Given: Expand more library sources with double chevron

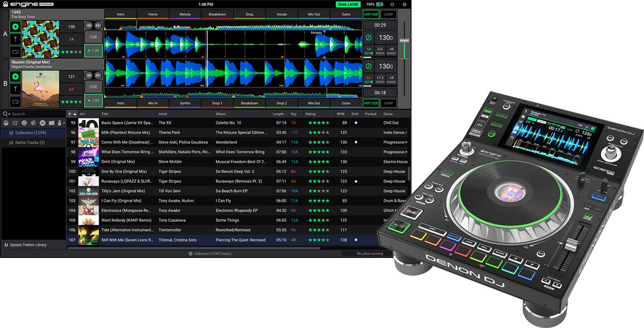Looking at the screenshot, I should (x=64, y=123).
